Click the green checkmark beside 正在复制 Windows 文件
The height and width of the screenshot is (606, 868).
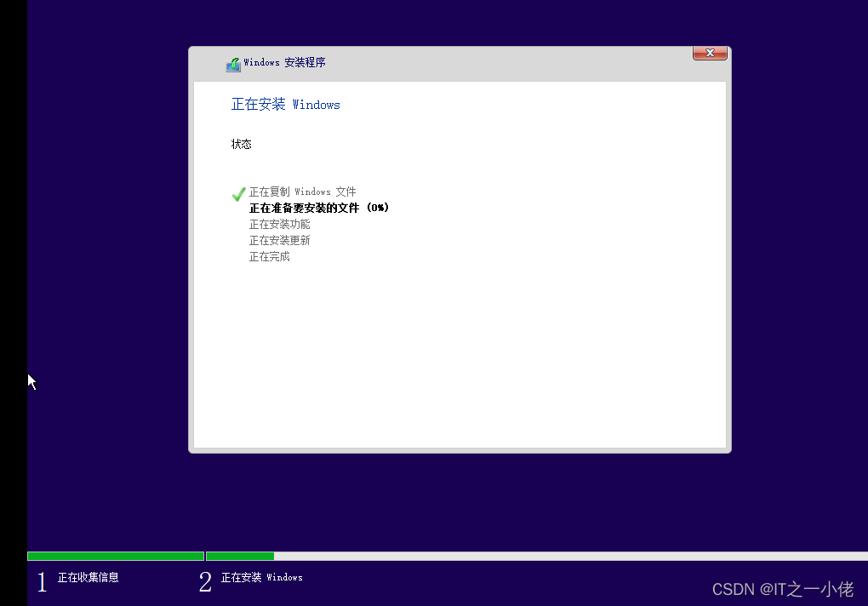238,194
